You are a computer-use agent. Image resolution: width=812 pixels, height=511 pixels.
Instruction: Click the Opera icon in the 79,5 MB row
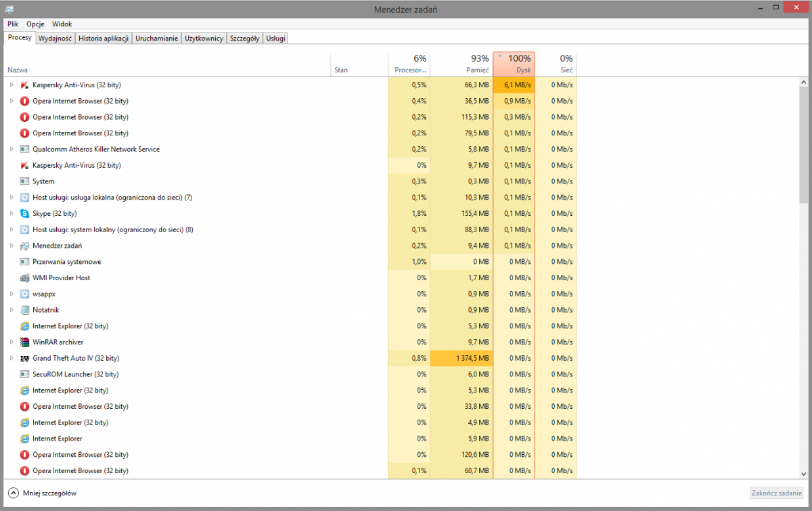tap(24, 133)
